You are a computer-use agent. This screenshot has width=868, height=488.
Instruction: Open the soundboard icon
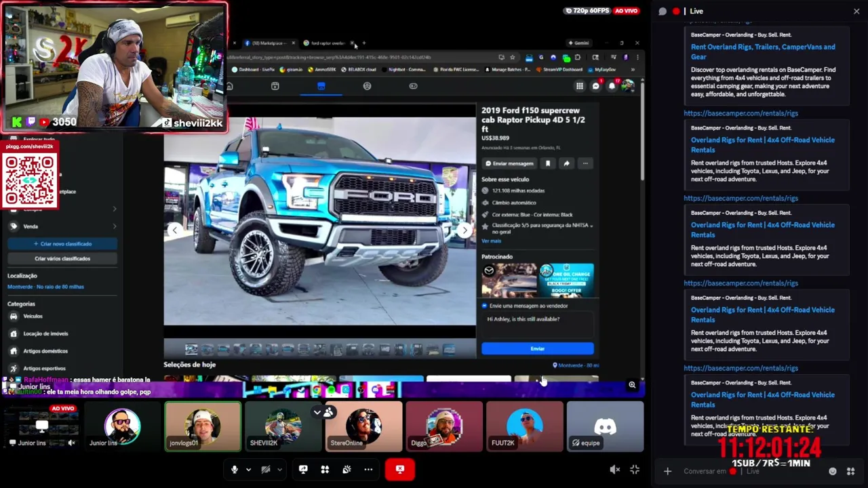(x=347, y=469)
